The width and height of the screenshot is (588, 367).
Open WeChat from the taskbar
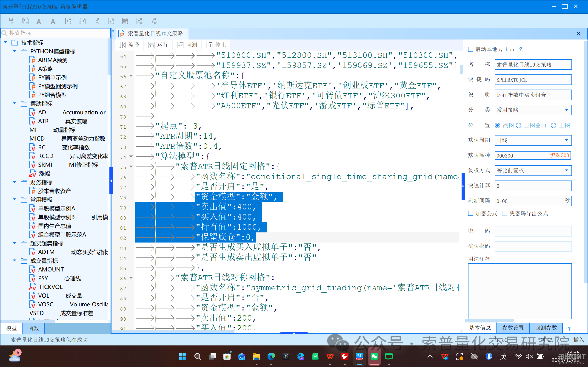(x=374, y=356)
